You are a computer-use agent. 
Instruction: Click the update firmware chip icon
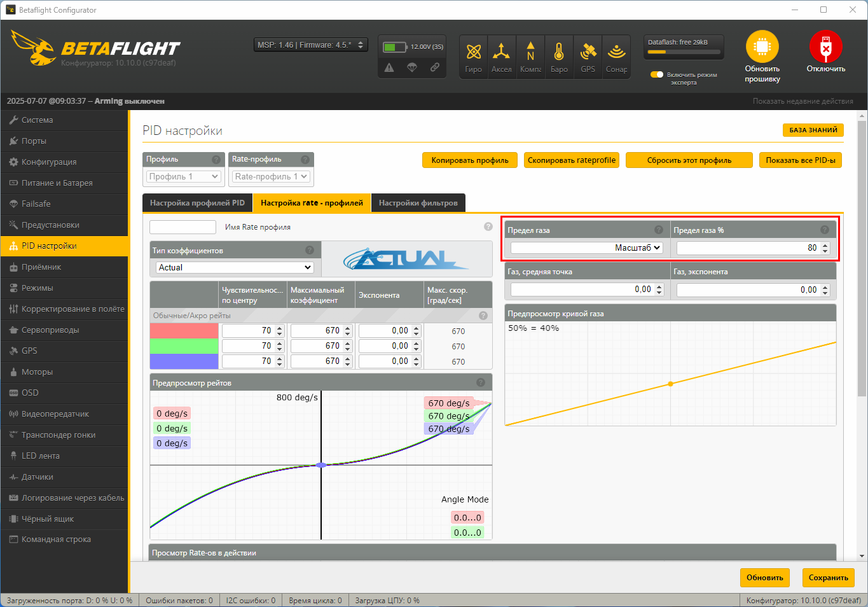coord(762,46)
